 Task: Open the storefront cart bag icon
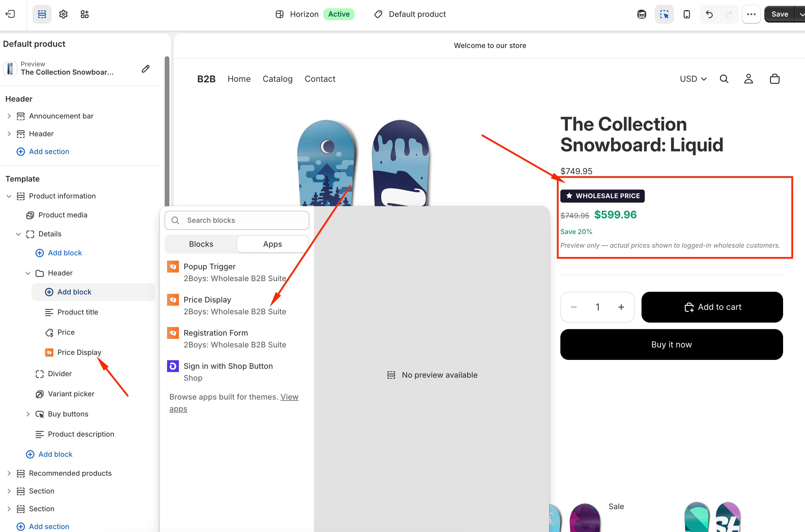tap(774, 79)
